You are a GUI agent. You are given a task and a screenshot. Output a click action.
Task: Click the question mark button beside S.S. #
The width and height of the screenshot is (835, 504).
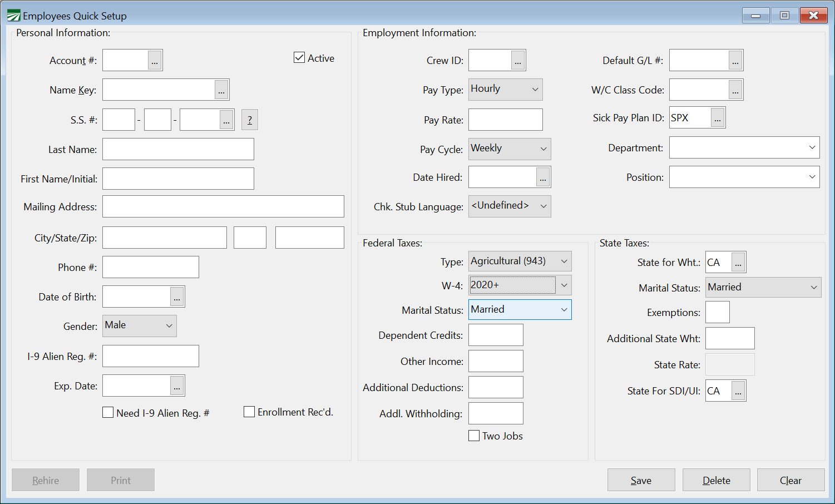click(x=250, y=120)
